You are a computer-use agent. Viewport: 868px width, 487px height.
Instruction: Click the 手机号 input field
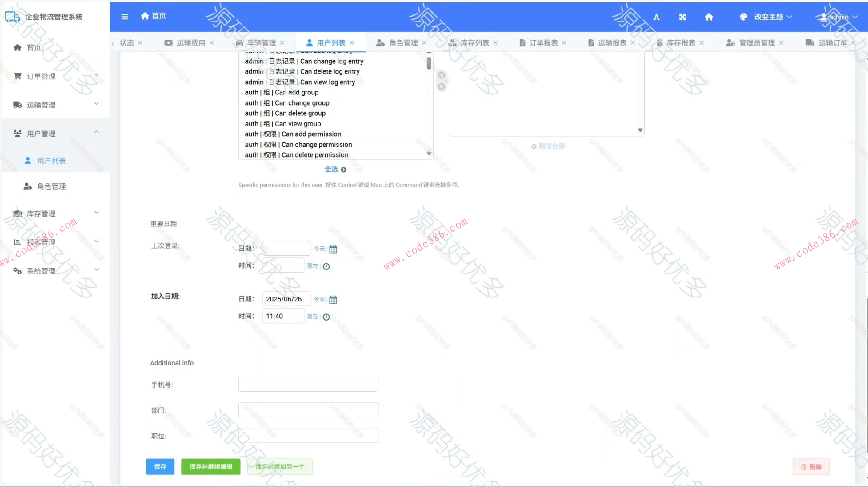(x=308, y=384)
